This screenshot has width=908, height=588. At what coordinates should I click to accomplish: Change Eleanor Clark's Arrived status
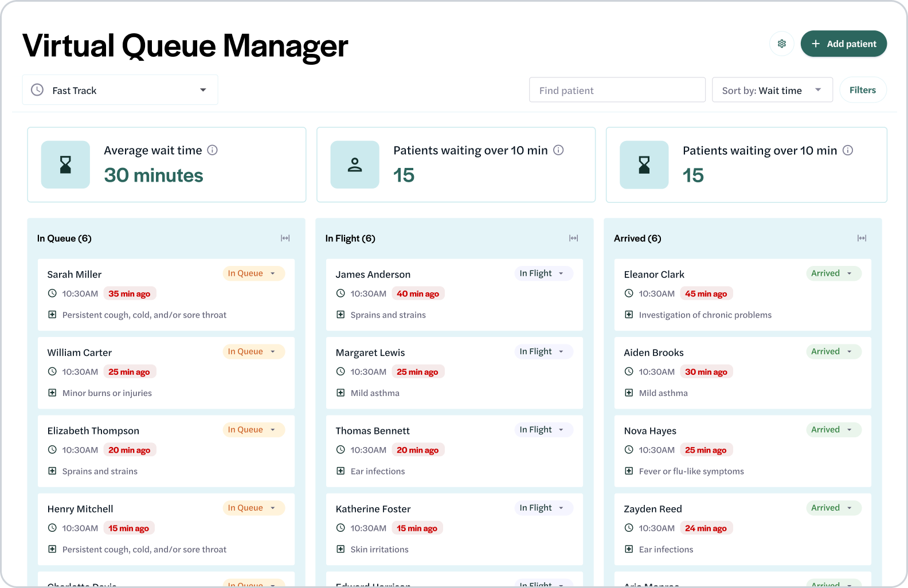[x=833, y=273]
